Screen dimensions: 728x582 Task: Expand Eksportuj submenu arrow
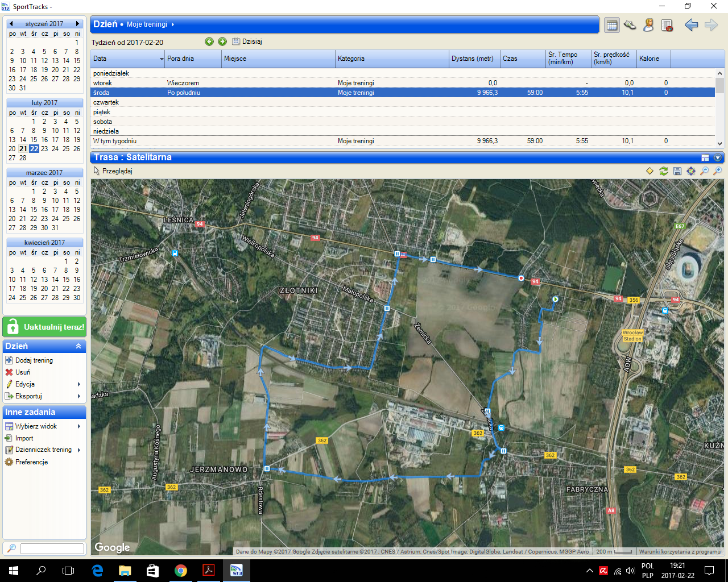click(79, 396)
